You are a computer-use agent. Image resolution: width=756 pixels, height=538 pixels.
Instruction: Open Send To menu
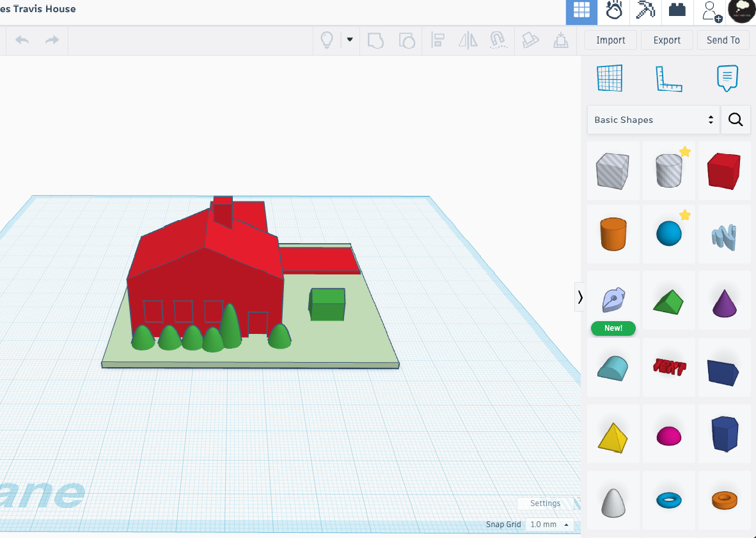click(x=723, y=40)
